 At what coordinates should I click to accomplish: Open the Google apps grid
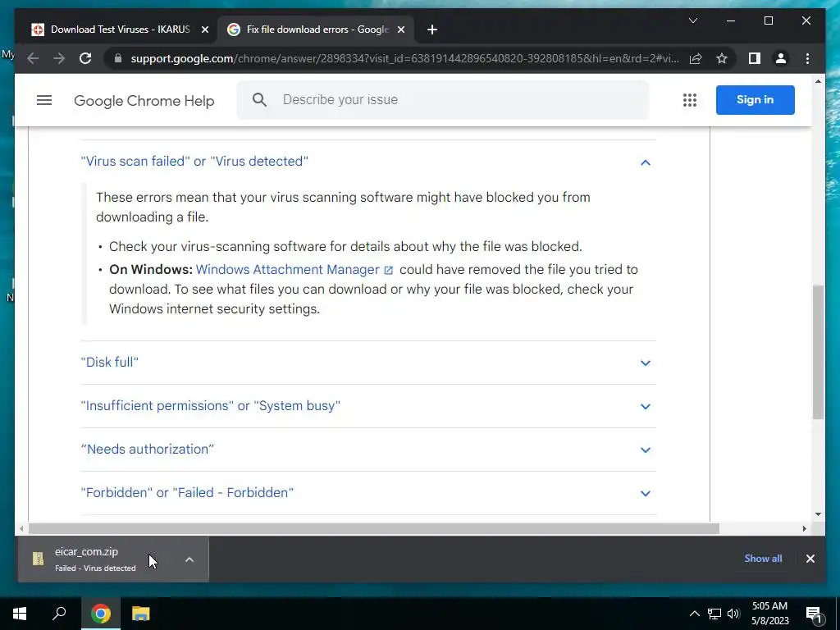coord(689,100)
